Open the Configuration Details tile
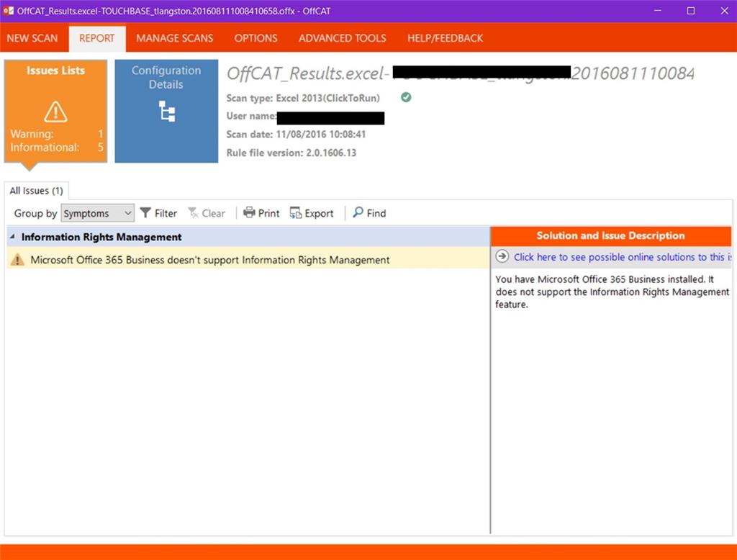Viewport: 737px width, 560px height. pos(166,111)
